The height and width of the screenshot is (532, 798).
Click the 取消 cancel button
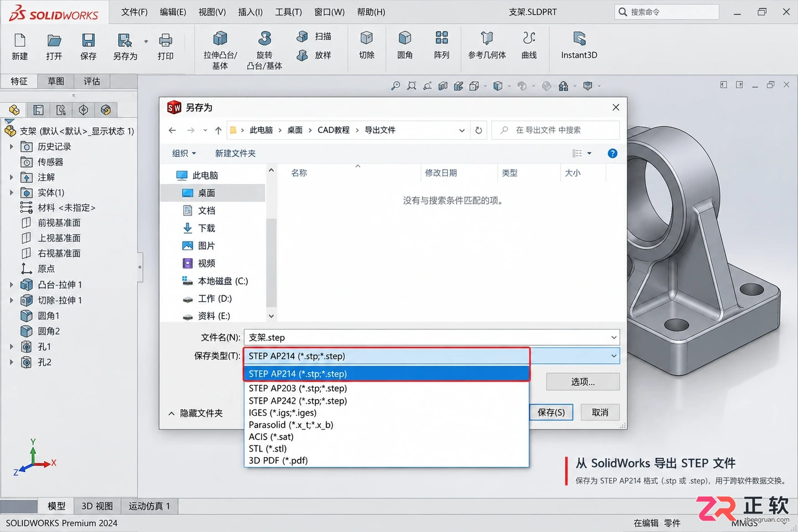600,412
